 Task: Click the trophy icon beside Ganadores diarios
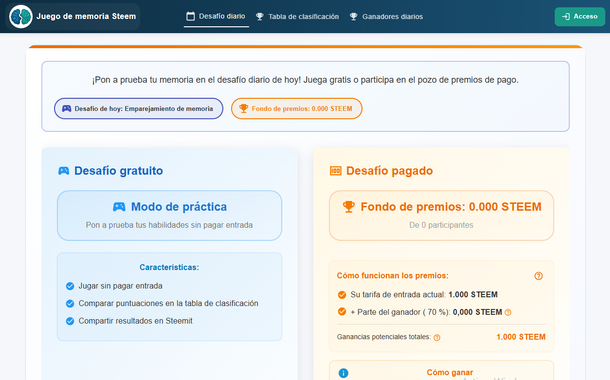tap(353, 17)
